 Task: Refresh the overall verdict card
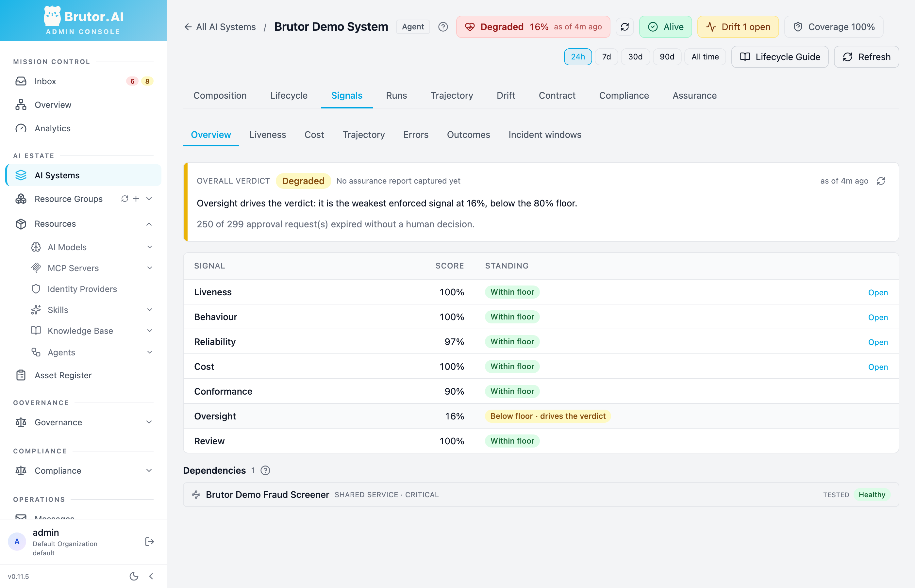pos(881,181)
